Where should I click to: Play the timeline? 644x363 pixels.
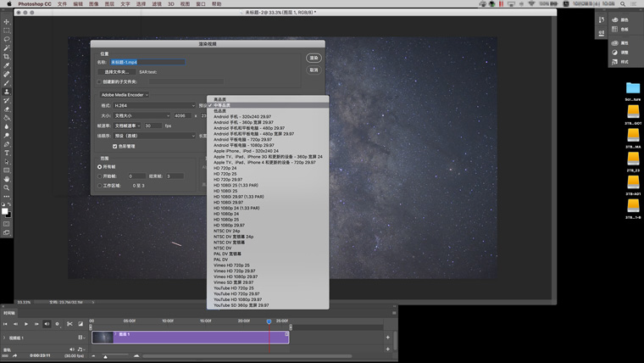[x=26, y=324]
